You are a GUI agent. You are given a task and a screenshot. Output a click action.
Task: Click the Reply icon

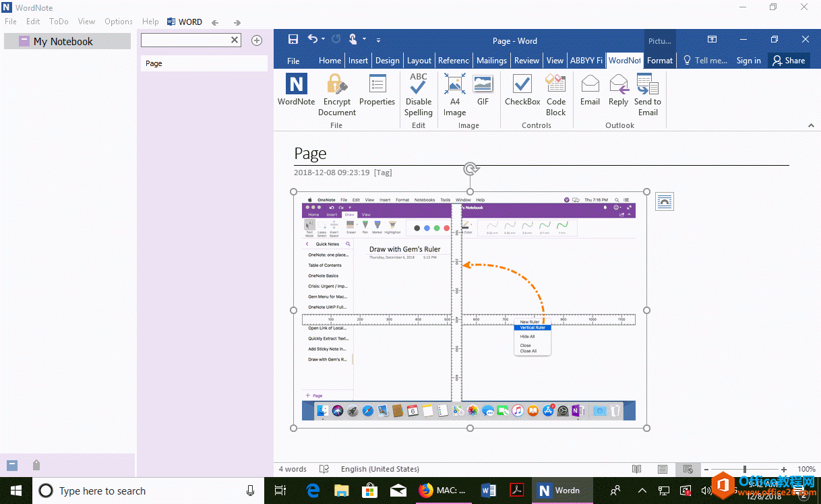pyautogui.click(x=618, y=91)
